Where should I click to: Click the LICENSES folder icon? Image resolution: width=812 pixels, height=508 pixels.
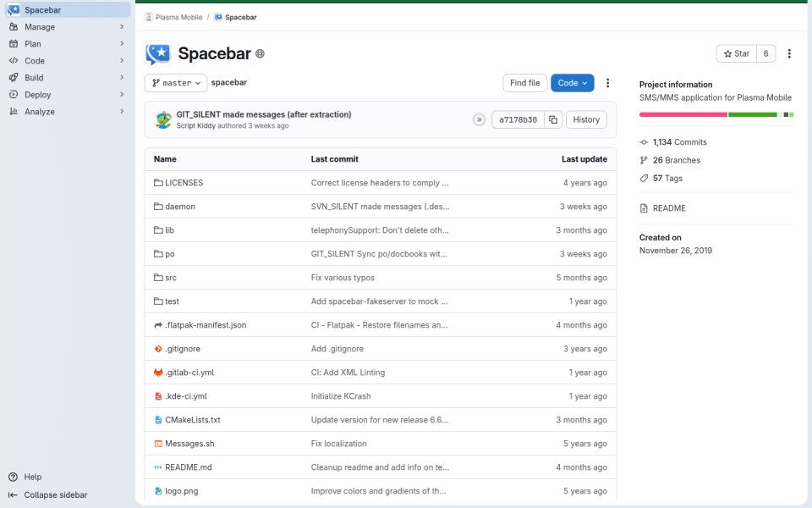coord(158,183)
